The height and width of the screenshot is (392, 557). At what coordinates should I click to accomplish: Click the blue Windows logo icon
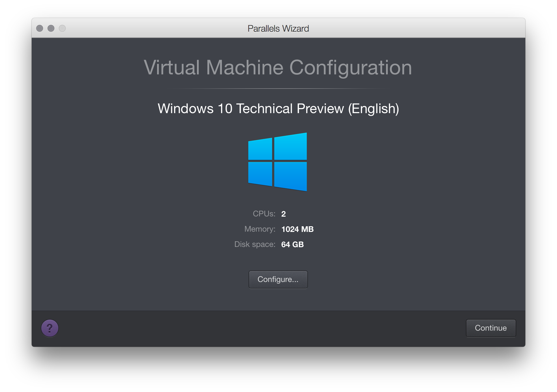coord(278,162)
